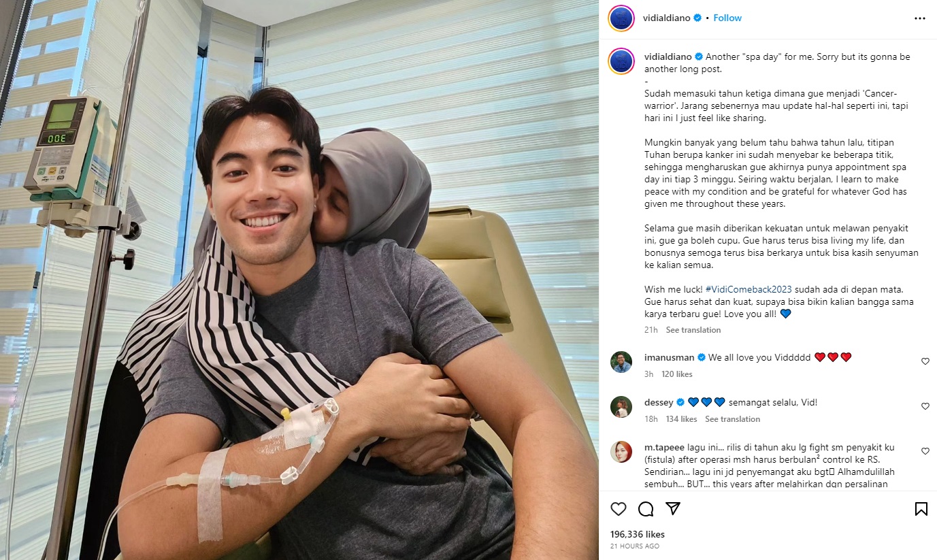The image size is (937, 560).
Task: Open vidialdiano profile picture in header
Action: point(622,18)
